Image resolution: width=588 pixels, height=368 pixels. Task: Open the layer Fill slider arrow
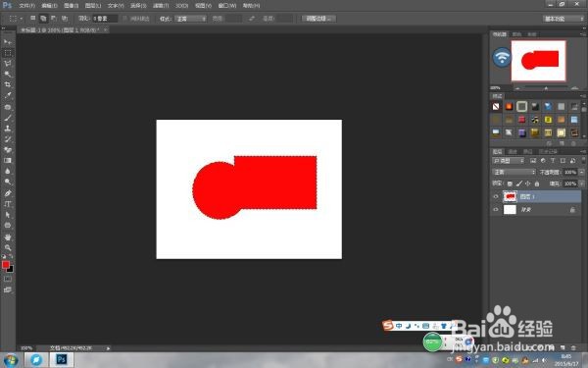click(x=581, y=184)
